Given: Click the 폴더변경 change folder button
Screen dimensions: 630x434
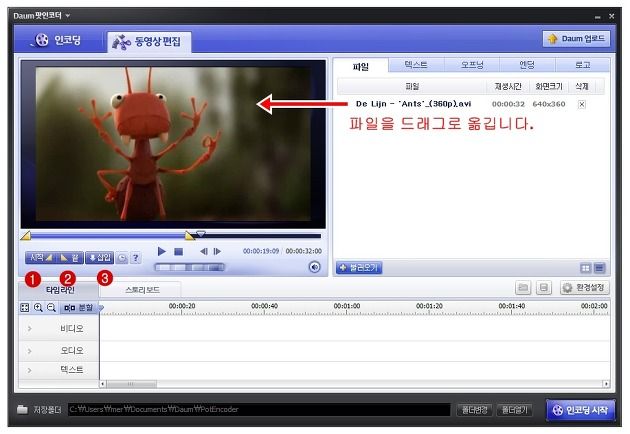Looking at the screenshot, I should click(475, 410).
